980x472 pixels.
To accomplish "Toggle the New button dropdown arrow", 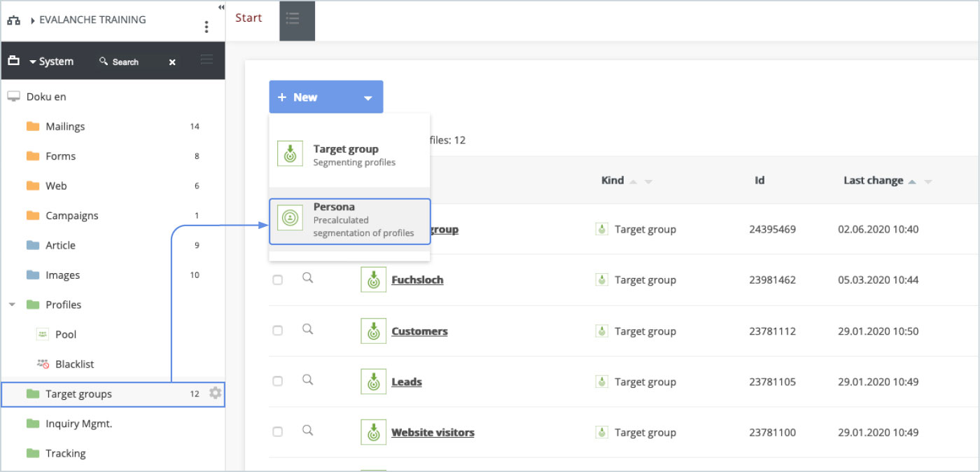I will coord(368,98).
